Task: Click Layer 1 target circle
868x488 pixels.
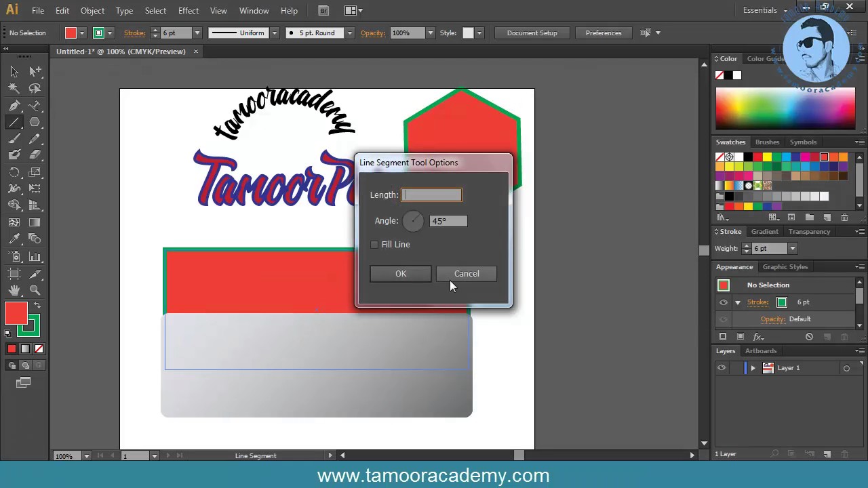Action: 846,368
